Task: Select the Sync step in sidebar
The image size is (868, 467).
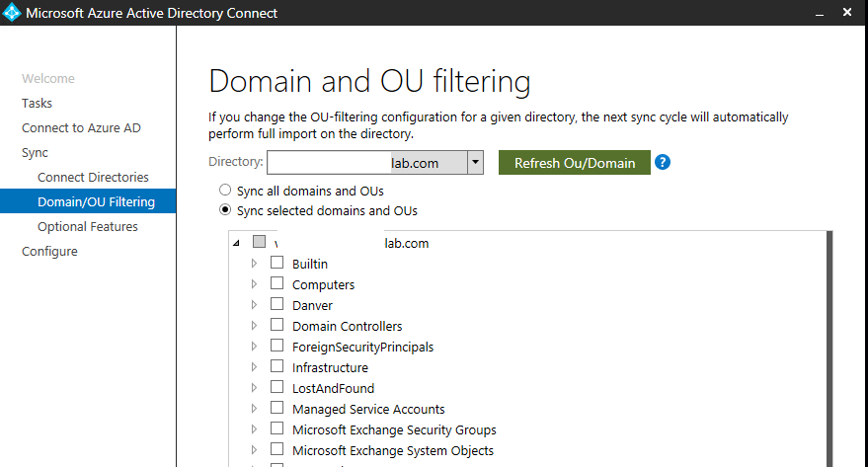Action: click(35, 153)
